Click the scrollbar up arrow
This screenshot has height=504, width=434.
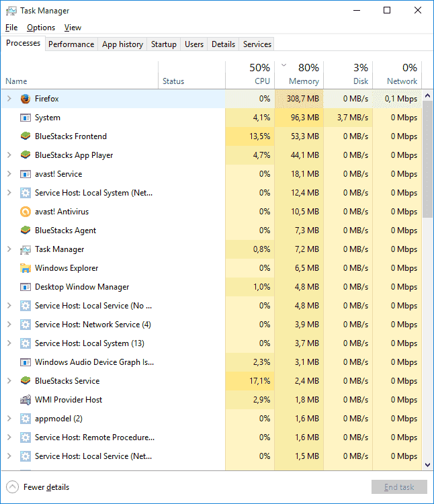click(427, 95)
